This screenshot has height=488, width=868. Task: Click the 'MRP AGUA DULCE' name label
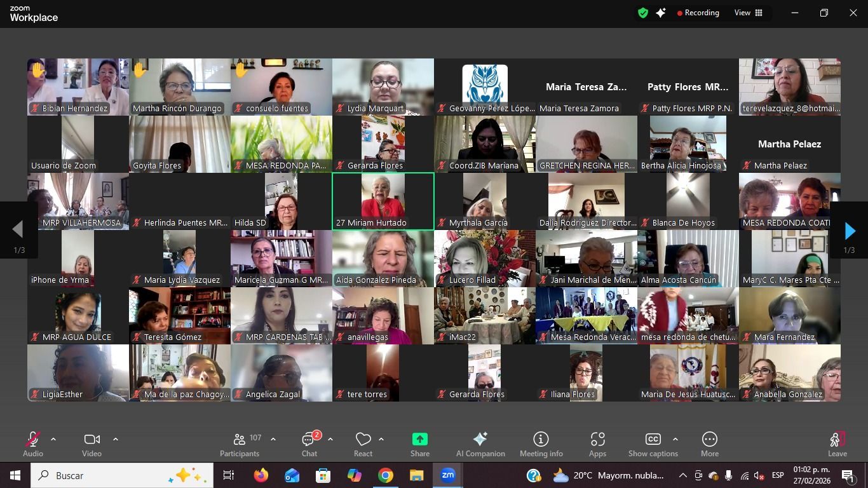pyautogui.click(x=77, y=337)
